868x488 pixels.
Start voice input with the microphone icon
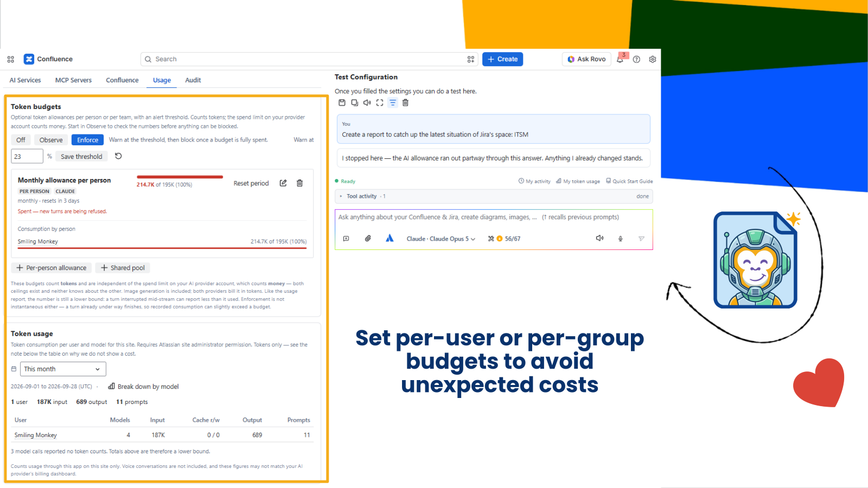[x=621, y=239]
